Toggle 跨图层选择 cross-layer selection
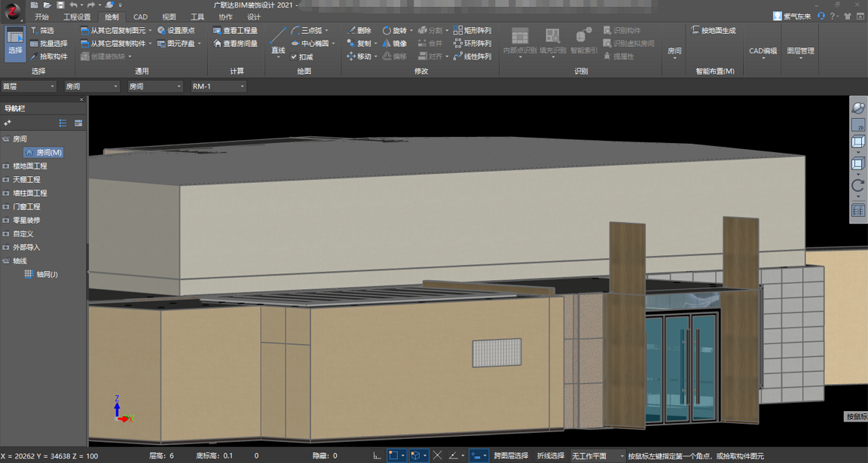Image resolution: width=868 pixels, height=463 pixels. point(511,455)
